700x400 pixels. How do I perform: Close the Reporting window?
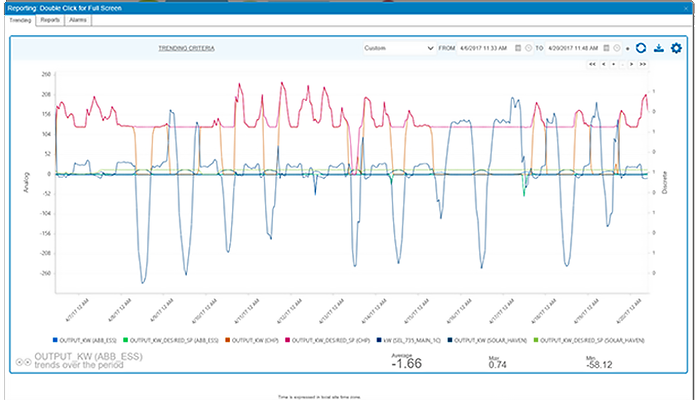click(686, 8)
